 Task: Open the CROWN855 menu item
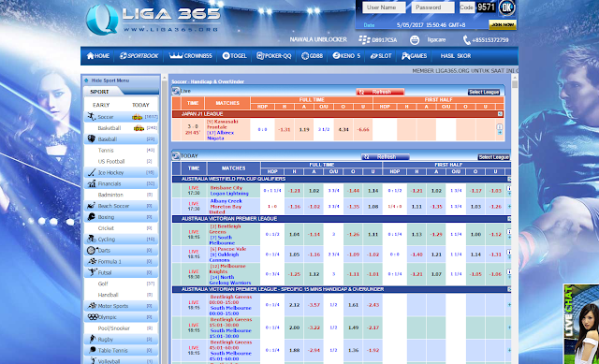190,56
